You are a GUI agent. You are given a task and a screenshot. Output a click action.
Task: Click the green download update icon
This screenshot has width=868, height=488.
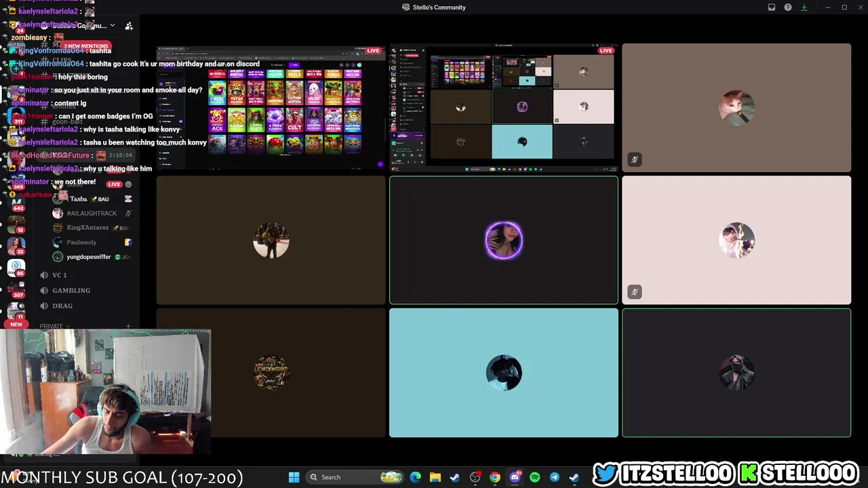pos(804,7)
